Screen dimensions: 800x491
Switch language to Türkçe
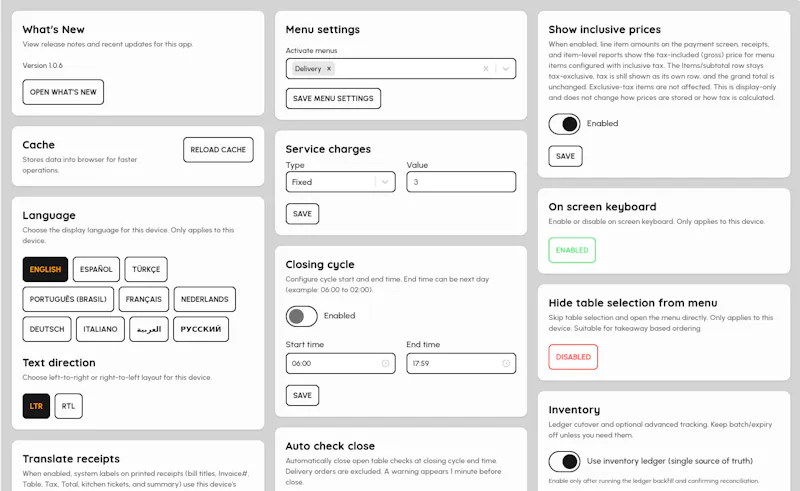[146, 269]
